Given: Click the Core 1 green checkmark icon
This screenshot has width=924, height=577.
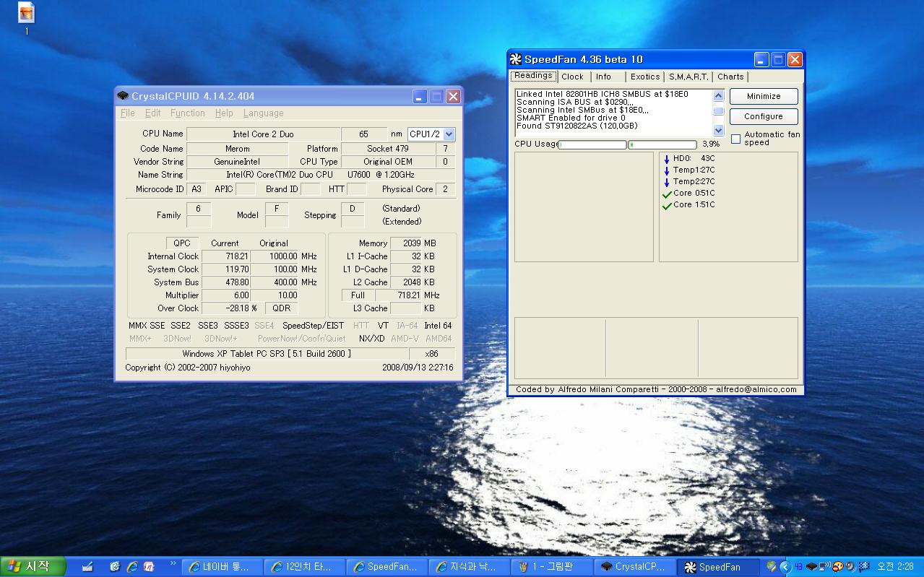Looking at the screenshot, I should click(x=667, y=205).
